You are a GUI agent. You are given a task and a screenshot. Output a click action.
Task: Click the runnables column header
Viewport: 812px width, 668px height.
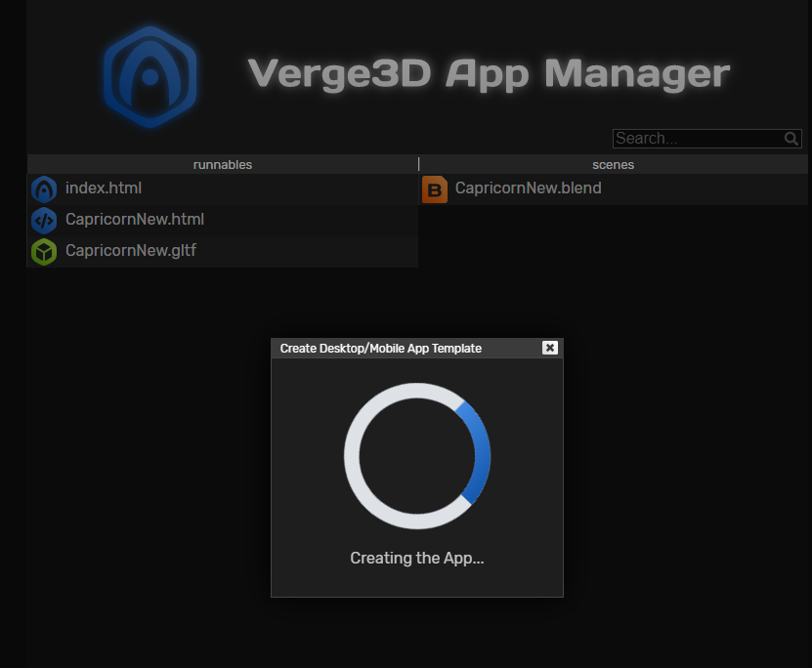[x=223, y=164]
